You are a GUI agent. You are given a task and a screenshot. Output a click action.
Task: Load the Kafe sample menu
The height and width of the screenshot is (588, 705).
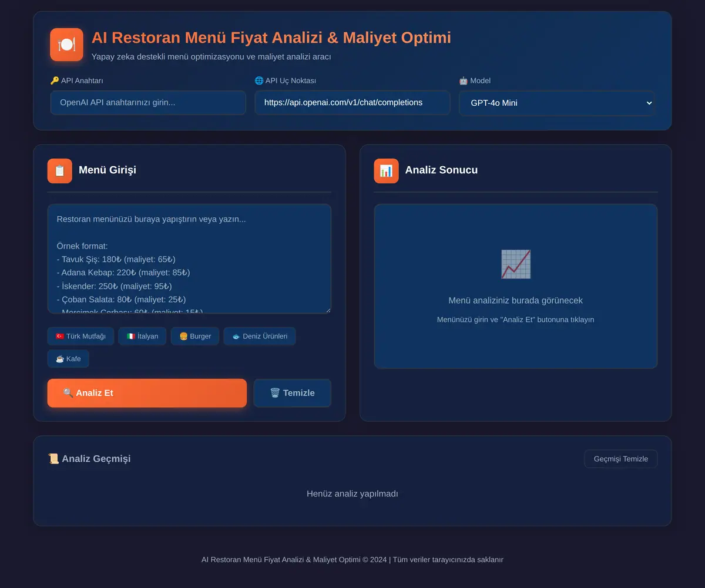coord(68,359)
